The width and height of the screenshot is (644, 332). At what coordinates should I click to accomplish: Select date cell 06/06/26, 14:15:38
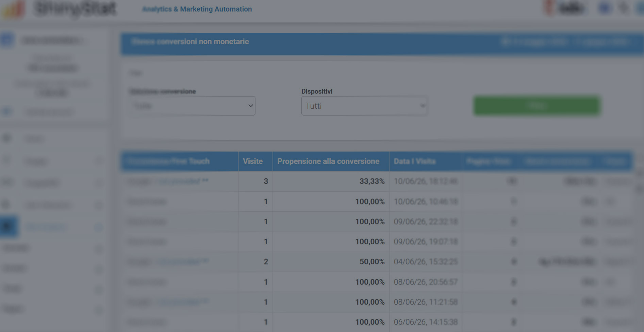426,322
